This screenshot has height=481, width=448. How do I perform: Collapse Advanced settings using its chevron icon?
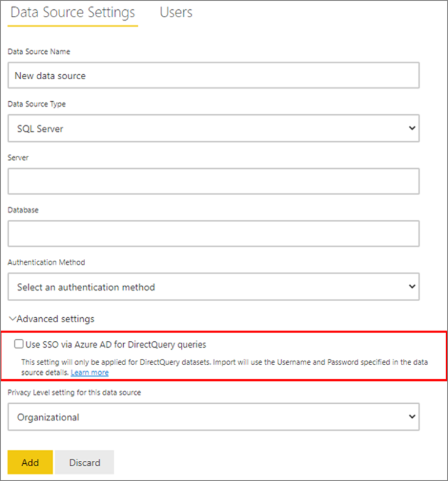pos(12,319)
